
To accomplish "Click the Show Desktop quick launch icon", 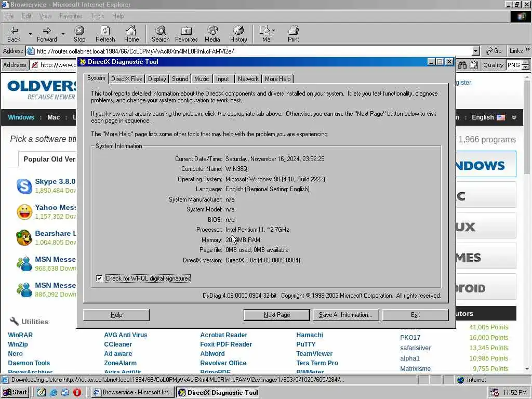I will click(42, 392).
